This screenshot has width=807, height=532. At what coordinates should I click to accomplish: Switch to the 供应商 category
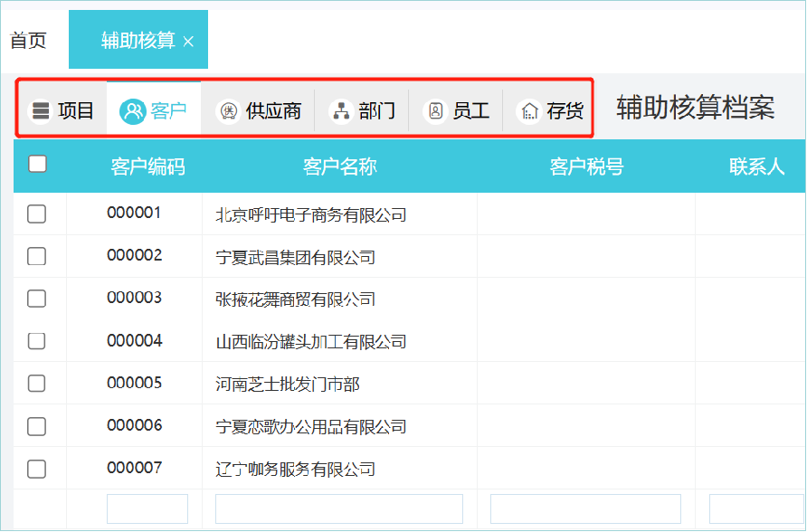260,109
